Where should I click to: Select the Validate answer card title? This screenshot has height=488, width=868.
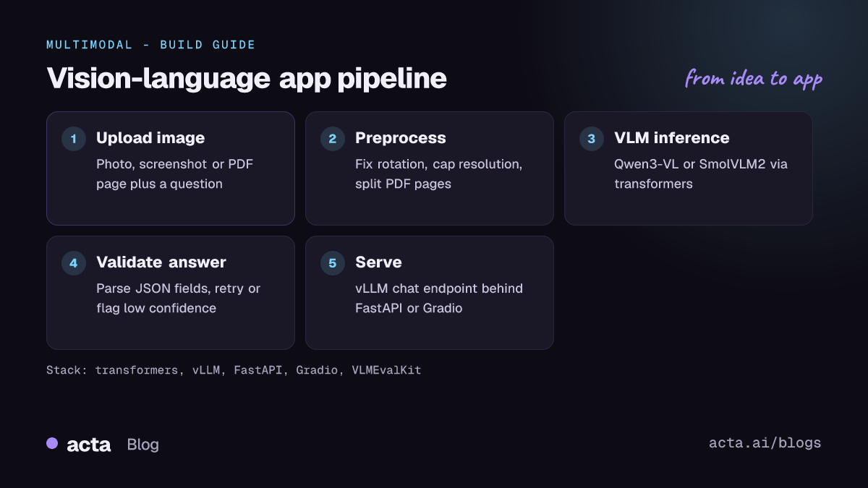(161, 262)
